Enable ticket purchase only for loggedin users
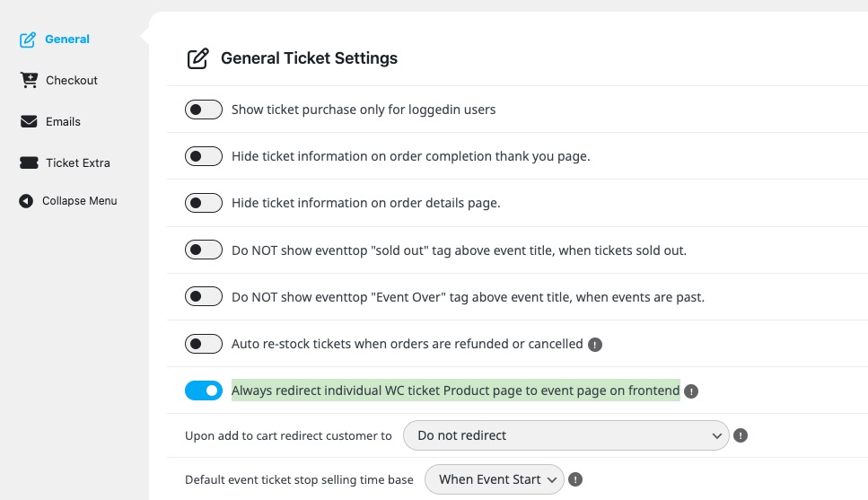This screenshot has width=868, height=500. pos(204,110)
